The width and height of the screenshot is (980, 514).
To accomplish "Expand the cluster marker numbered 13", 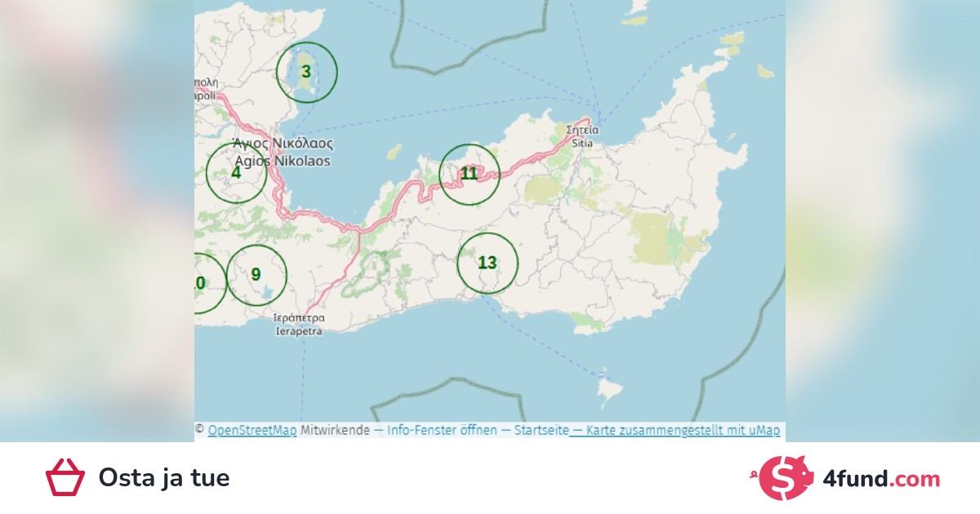I will tap(487, 263).
